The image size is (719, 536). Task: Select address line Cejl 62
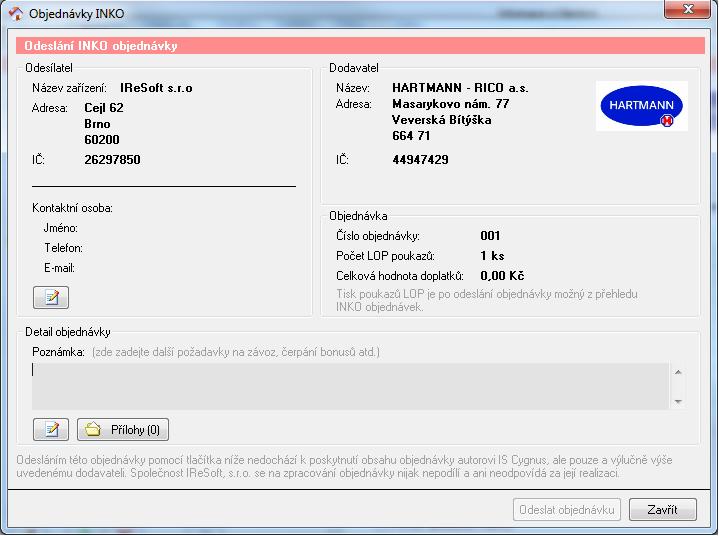(104, 108)
